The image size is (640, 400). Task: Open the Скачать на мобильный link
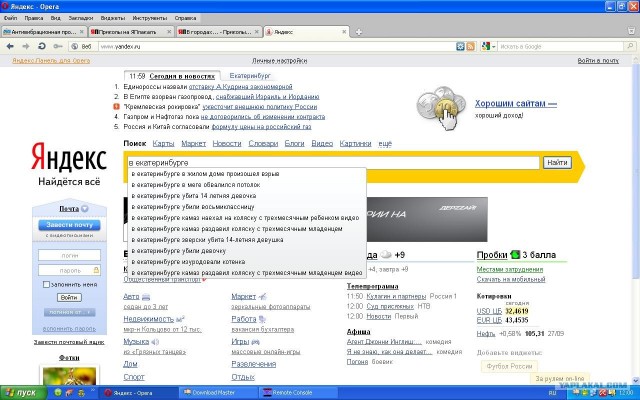511,279
